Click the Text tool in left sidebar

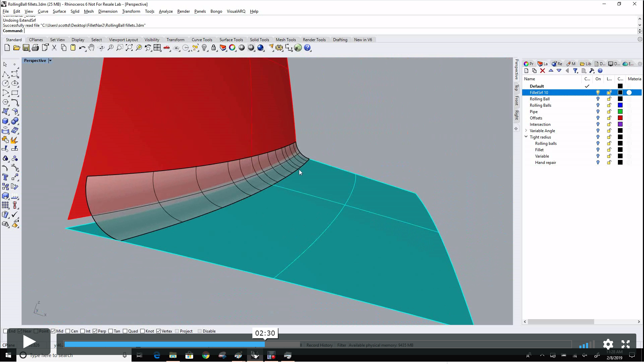click(x=5, y=177)
